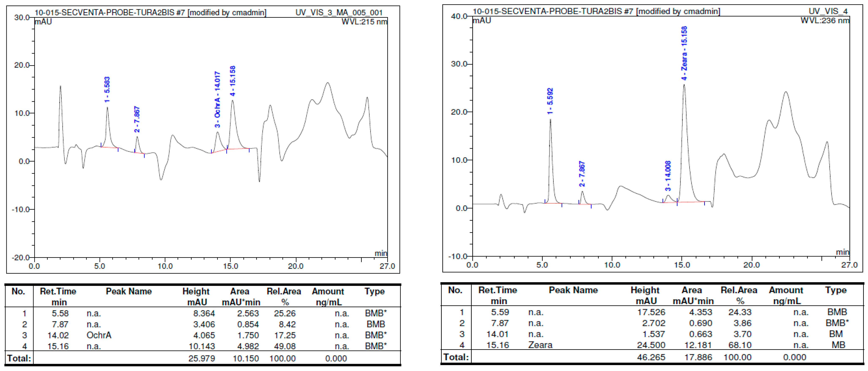Select the retention time 14.02 cell
The width and height of the screenshot is (868, 371).
58,335
